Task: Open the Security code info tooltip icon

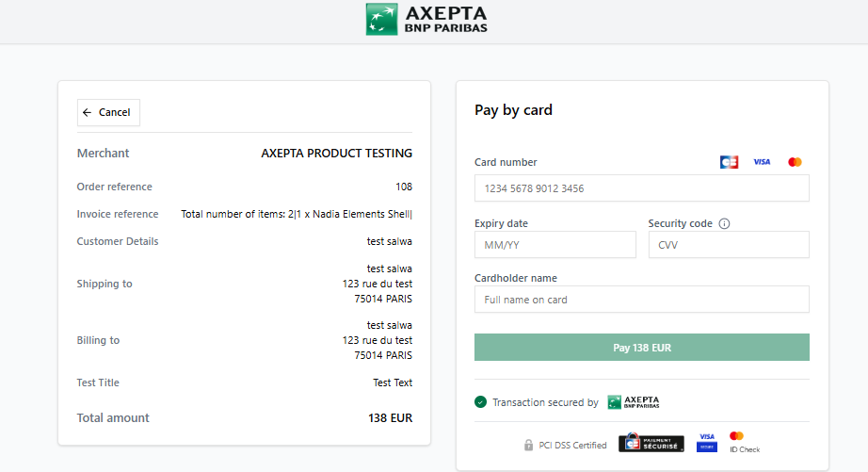Action: 724,224
